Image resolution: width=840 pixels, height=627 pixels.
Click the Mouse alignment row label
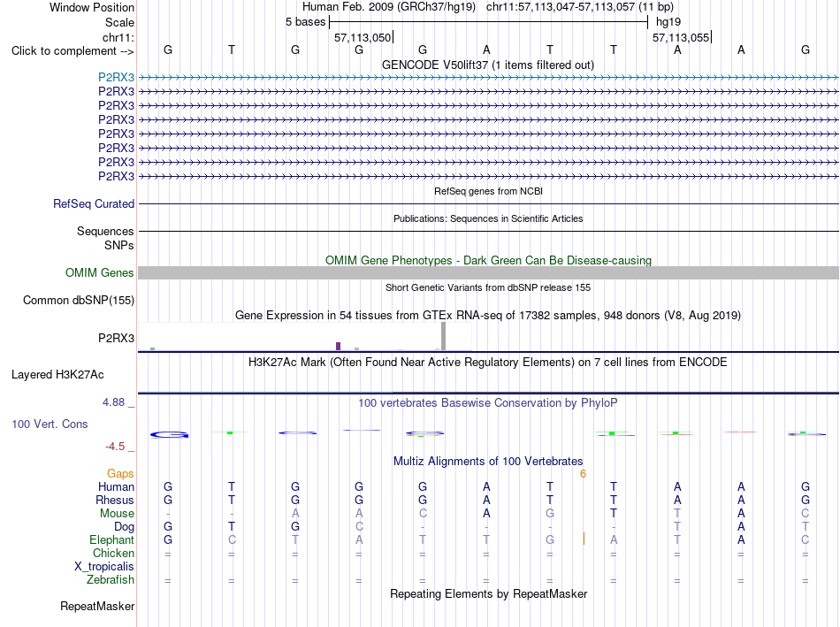tap(117, 514)
